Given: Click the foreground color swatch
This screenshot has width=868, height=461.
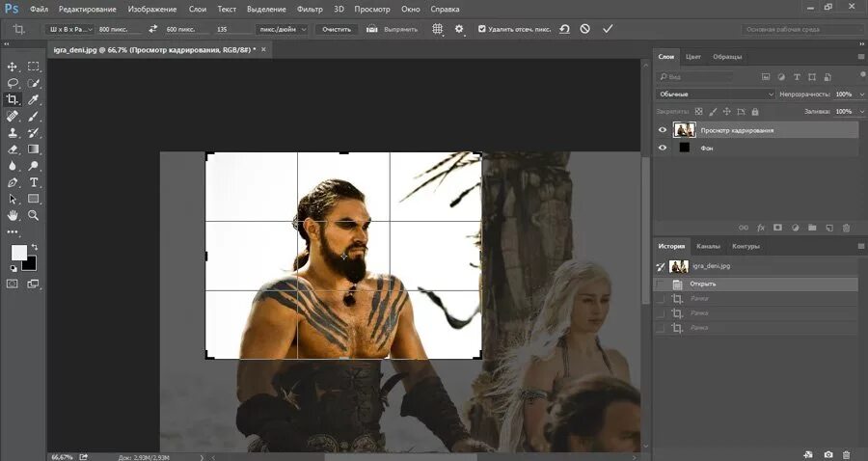Looking at the screenshot, I should point(19,253).
